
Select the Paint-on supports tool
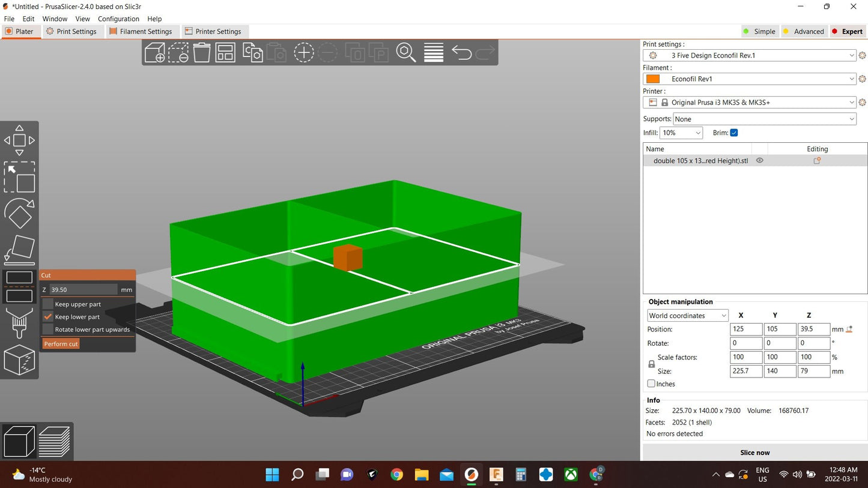pyautogui.click(x=19, y=323)
